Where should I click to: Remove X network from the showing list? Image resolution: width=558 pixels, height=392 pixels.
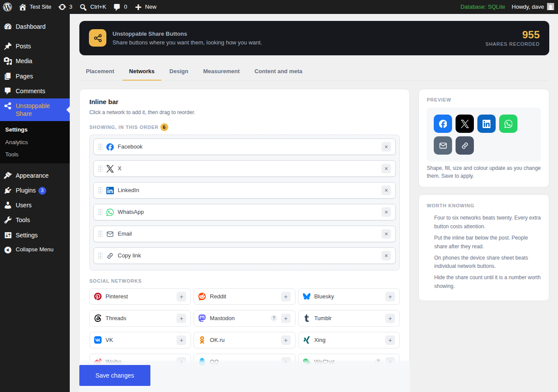tap(386, 169)
